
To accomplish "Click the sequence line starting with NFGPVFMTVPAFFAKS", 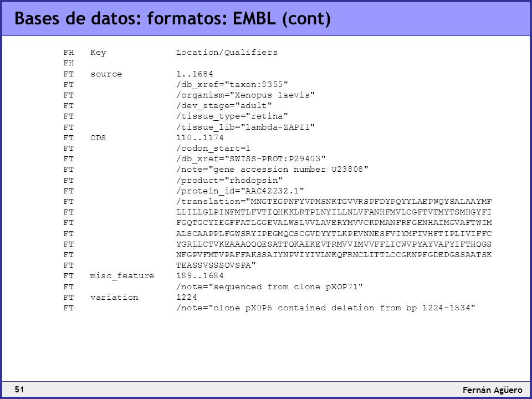I will [x=334, y=255].
